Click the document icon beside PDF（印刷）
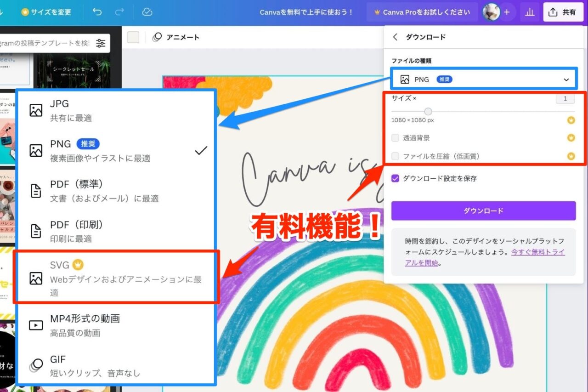The image size is (588, 392). tap(36, 231)
